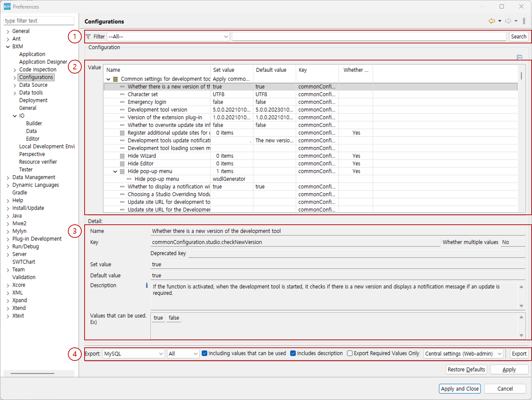Click the collapse all icon above table
Screen dimensions: 532x400
tap(520, 57)
